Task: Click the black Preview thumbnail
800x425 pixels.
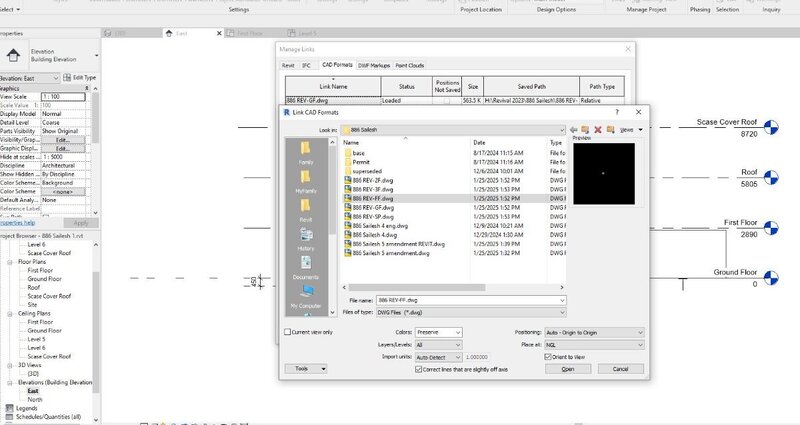Action: 604,173
